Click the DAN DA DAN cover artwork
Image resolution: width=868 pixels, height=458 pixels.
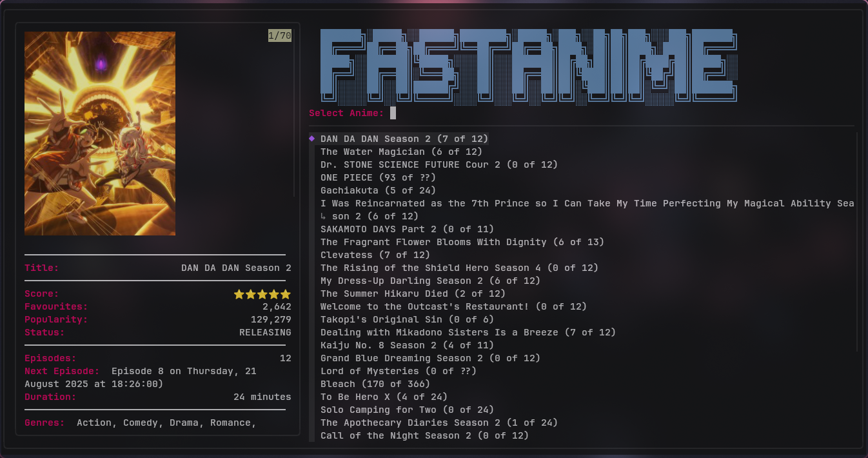100,133
